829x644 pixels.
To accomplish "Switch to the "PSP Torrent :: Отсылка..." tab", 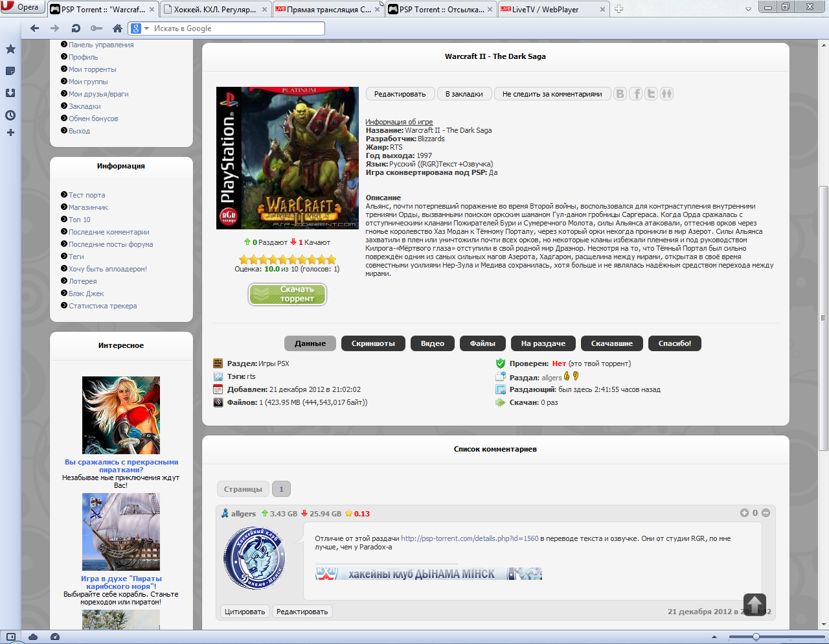I will [x=442, y=9].
